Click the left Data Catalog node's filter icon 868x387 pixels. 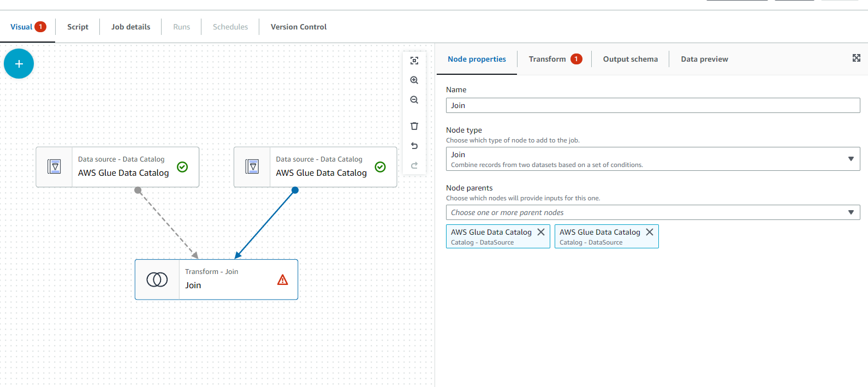coord(54,166)
